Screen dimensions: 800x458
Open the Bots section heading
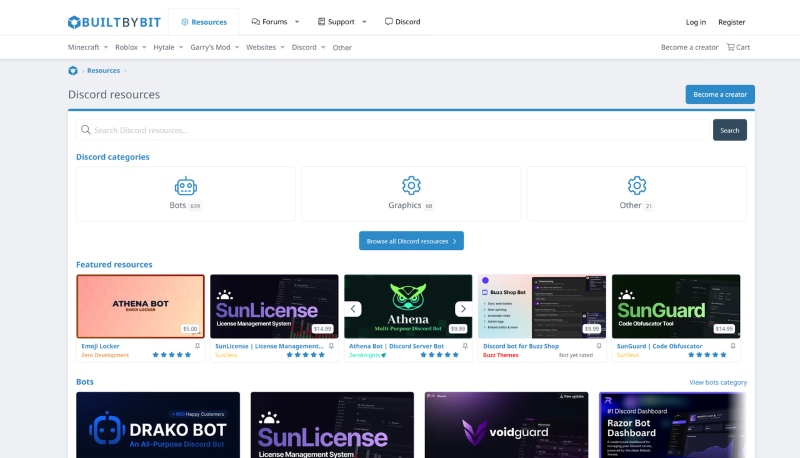click(x=85, y=381)
